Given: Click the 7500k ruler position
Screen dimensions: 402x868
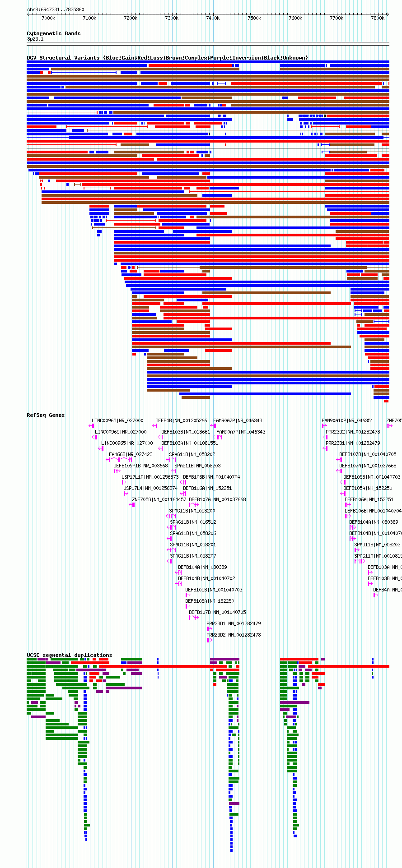Looking at the screenshot, I should [x=254, y=18].
